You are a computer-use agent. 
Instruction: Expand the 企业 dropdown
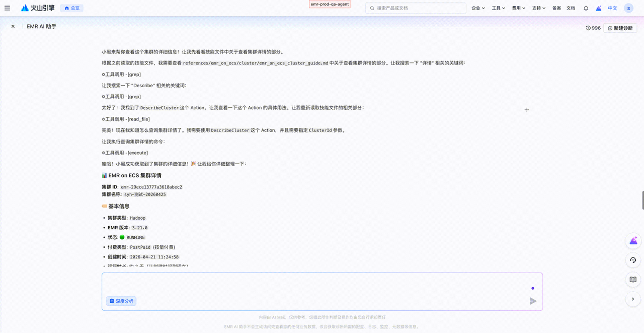(x=478, y=8)
